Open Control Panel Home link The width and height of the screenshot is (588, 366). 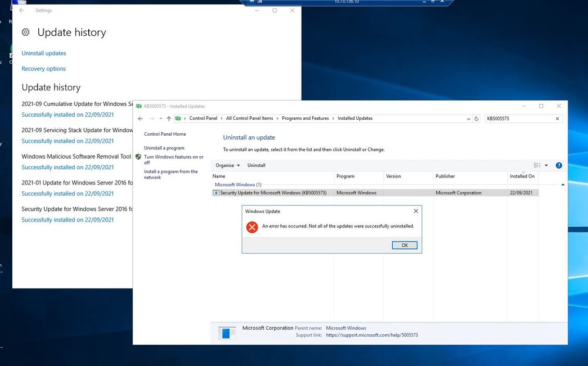click(x=165, y=134)
